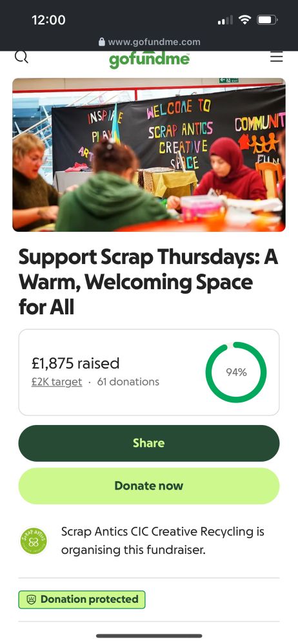Click the Scrap Antics organiser avatar
The image size is (298, 644).
coord(34,540)
